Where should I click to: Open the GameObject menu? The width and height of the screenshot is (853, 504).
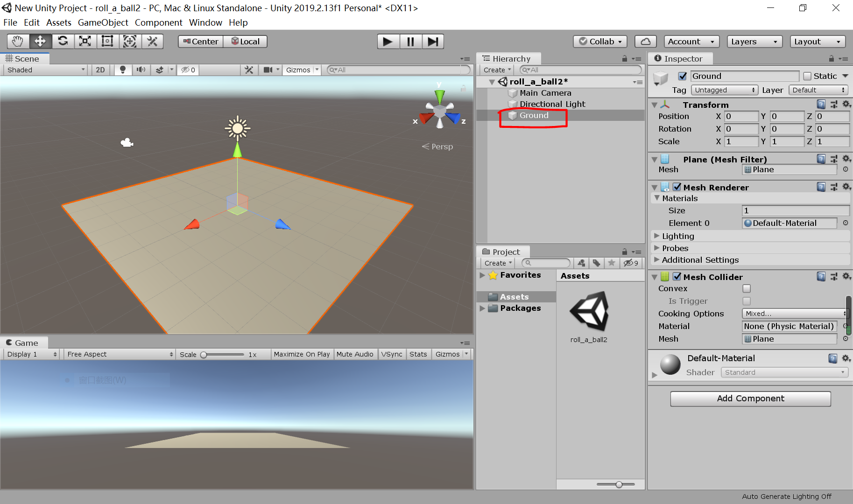(x=103, y=22)
